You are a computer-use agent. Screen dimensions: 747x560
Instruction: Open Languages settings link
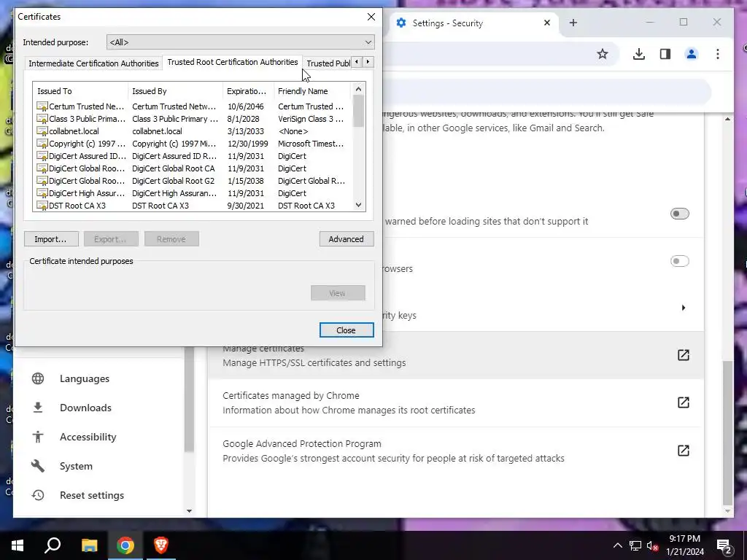tap(85, 378)
